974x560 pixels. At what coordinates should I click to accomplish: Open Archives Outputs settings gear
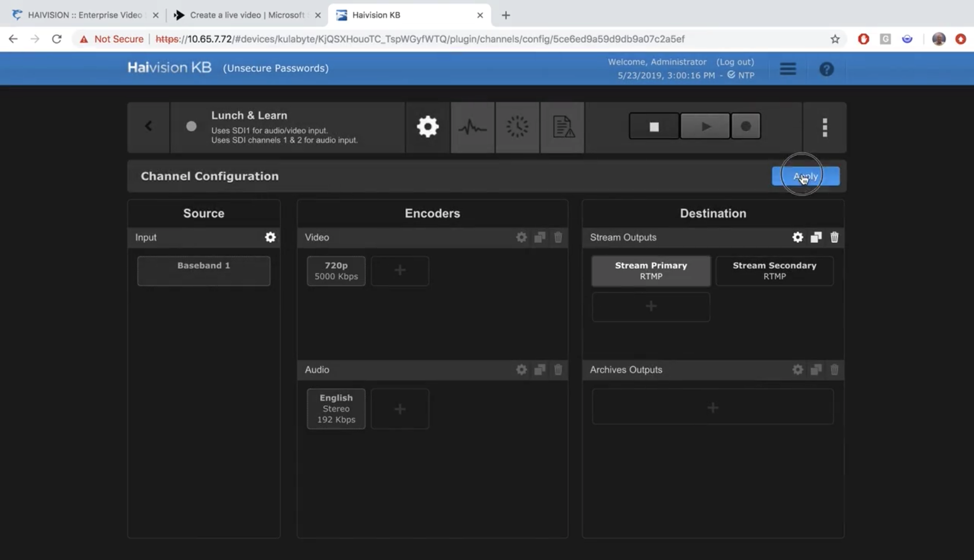(x=798, y=370)
